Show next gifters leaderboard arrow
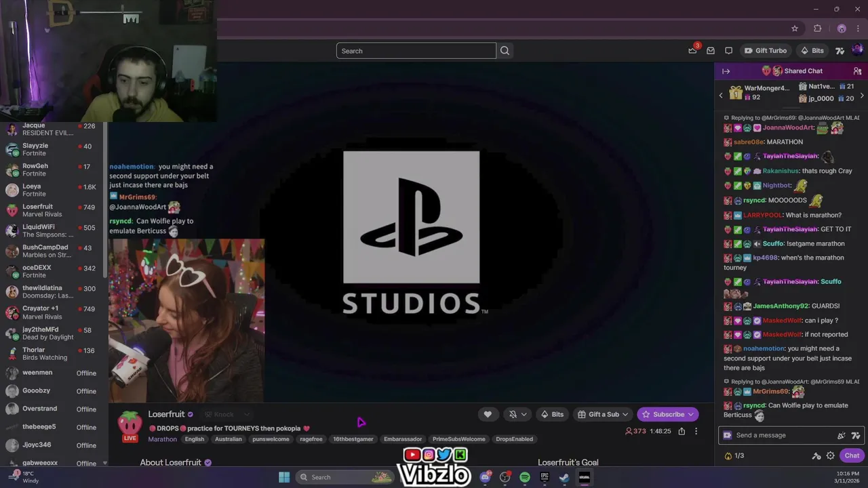Image resolution: width=868 pixels, height=488 pixels. click(862, 96)
